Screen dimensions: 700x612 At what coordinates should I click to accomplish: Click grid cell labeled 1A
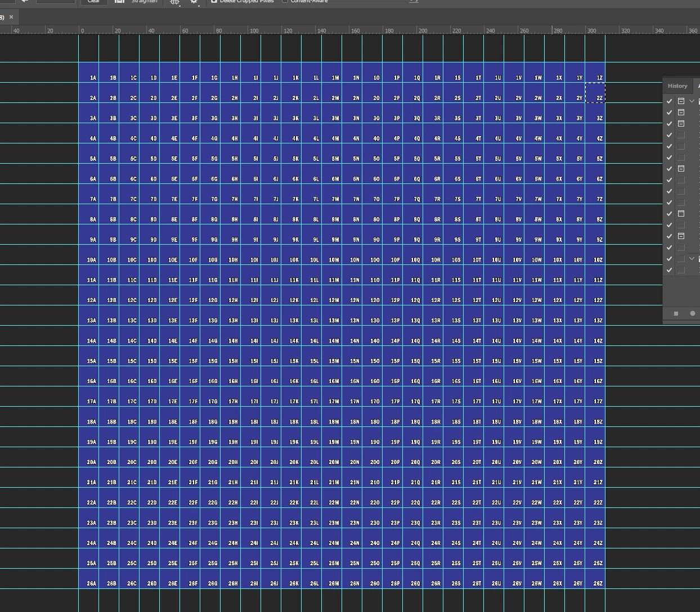click(x=89, y=72)
